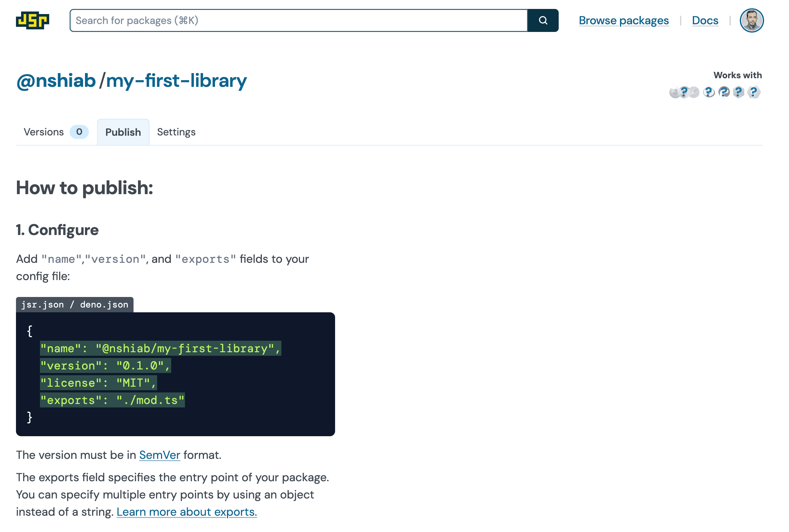Open the Docs link

[705, 20]
